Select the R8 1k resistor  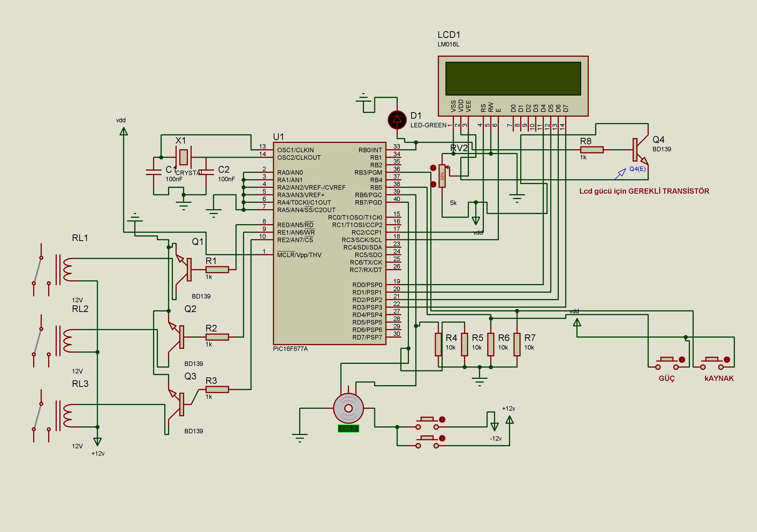pyautogui.click(x=592, y=150)
